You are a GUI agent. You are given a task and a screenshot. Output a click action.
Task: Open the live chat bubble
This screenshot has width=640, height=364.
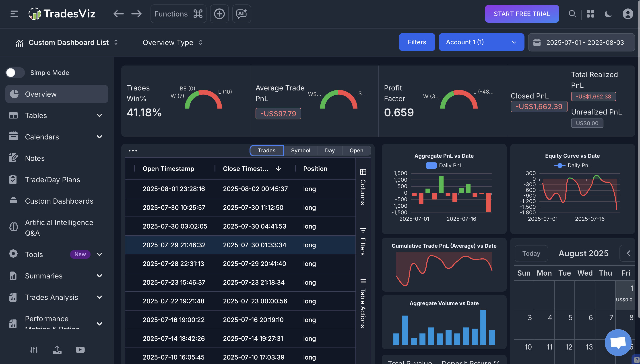coord(618,342)
